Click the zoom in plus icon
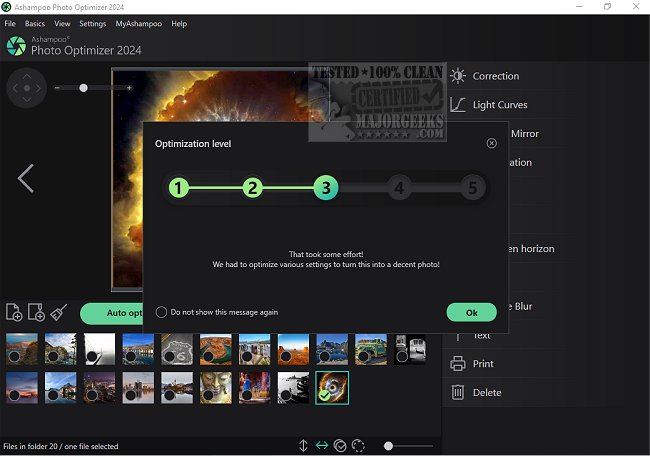Viewport: 650px width, 456px height. tap(129, 88)
